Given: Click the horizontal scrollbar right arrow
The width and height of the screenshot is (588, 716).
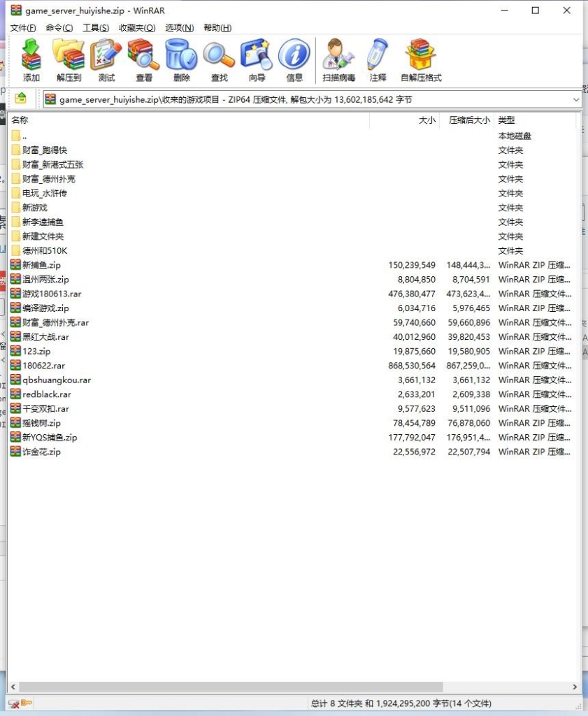Looking at the screenshot, I should (575, 687).
